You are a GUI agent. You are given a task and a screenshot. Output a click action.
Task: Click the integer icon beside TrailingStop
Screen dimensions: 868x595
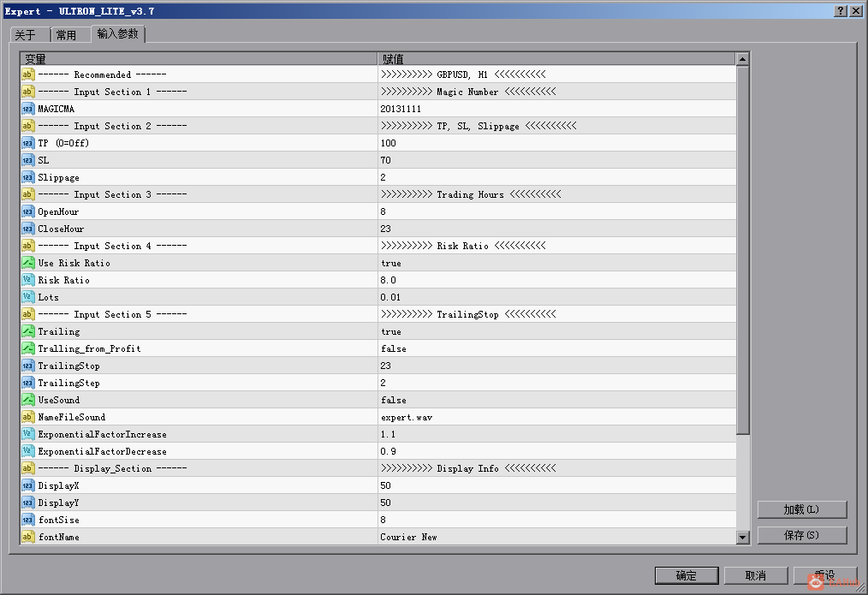(27, 366)
